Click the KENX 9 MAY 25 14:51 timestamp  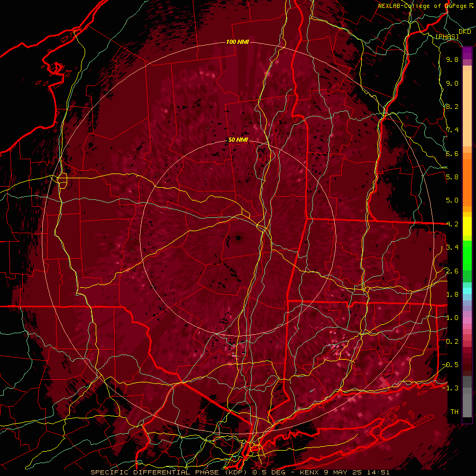(x=344, y=472)
